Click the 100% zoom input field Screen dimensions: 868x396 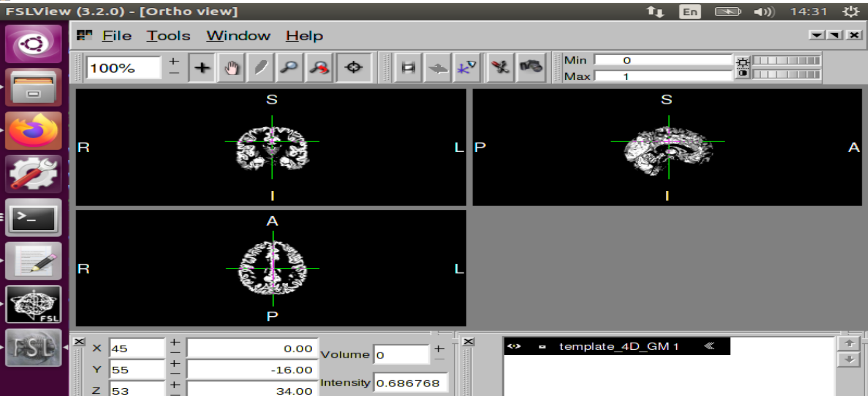point(124,68)
